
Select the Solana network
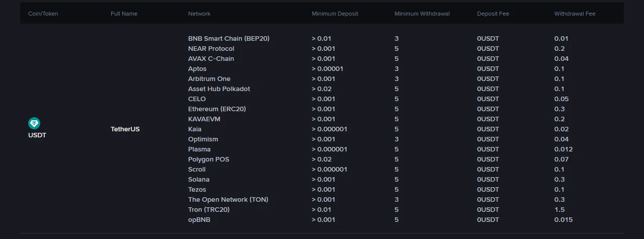click(199, 180)
